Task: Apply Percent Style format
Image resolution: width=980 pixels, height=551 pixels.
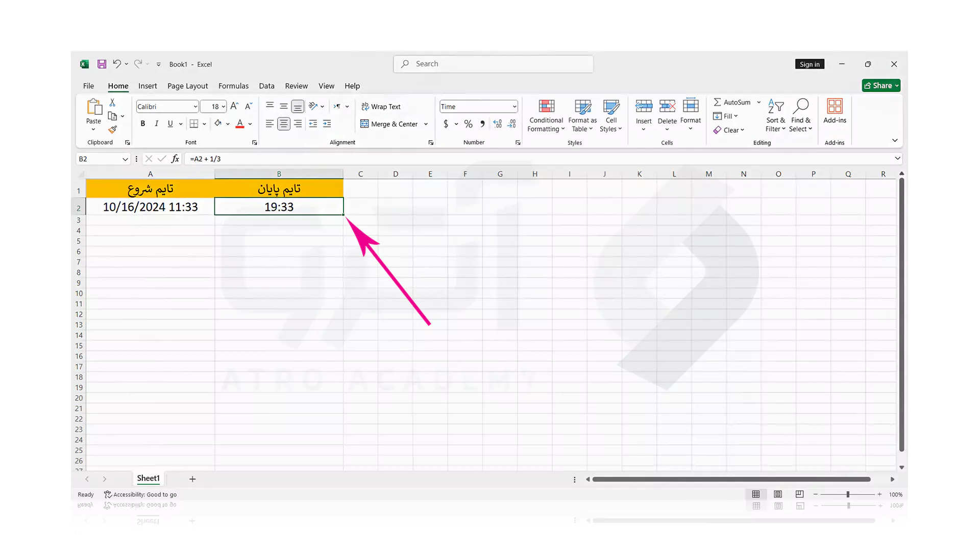Action: 468,123
